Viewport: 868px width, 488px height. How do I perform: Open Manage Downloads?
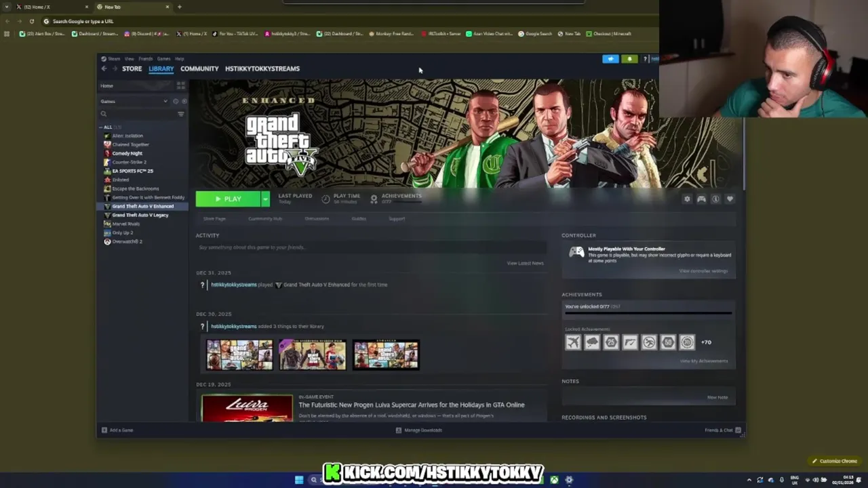419,430
